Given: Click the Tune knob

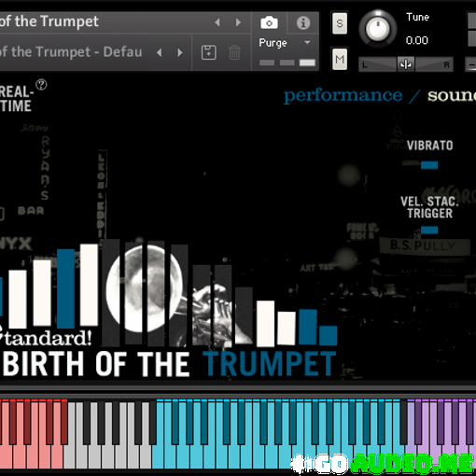Looking at the screenshot, I should click(378, 29).
